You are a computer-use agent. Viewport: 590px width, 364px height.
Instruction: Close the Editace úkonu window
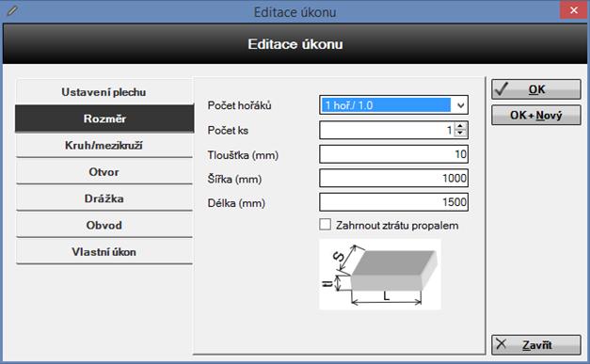[574, 10]
